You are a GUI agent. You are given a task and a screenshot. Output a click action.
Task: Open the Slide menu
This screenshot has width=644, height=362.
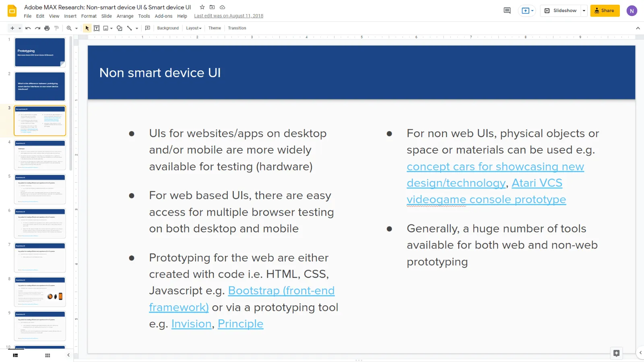tap(107, 16)
